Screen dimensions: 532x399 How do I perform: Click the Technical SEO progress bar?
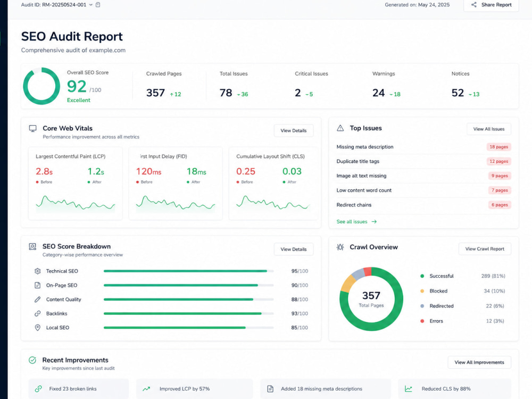(x=189, y=271)
